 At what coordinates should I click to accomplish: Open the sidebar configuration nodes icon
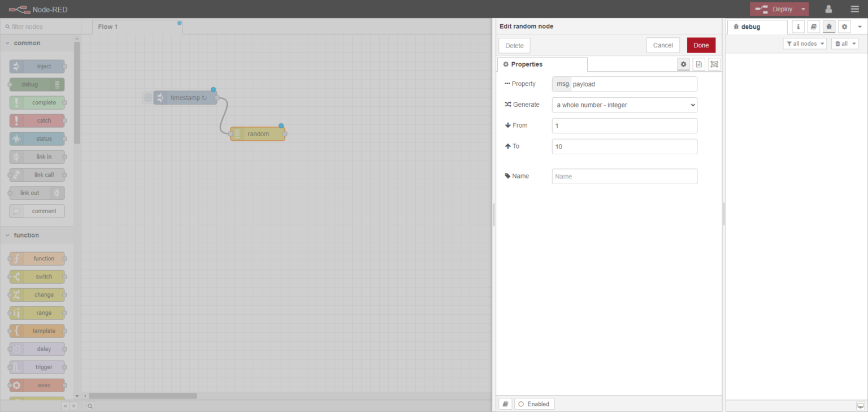(x=844, y=27)
